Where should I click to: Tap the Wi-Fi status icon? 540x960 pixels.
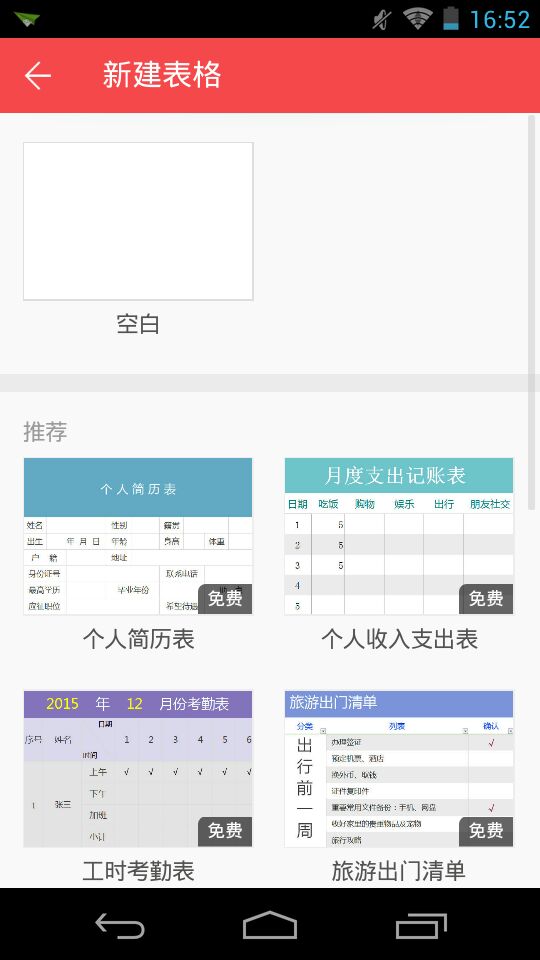pos(418,19)
